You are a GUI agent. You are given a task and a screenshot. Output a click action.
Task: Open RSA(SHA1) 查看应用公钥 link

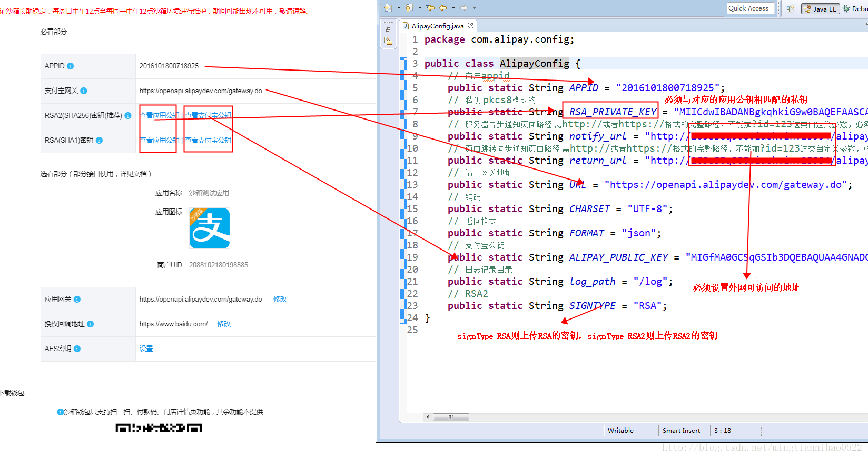click(x=159, y=140)
